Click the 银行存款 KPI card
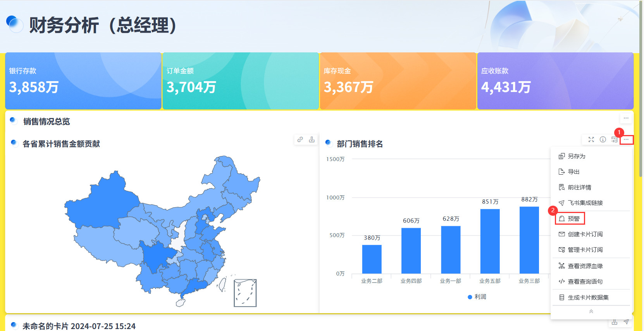Image resolution: width=644 pixels, height=331 pixels. pyautogui.click(x=83, y=81)
